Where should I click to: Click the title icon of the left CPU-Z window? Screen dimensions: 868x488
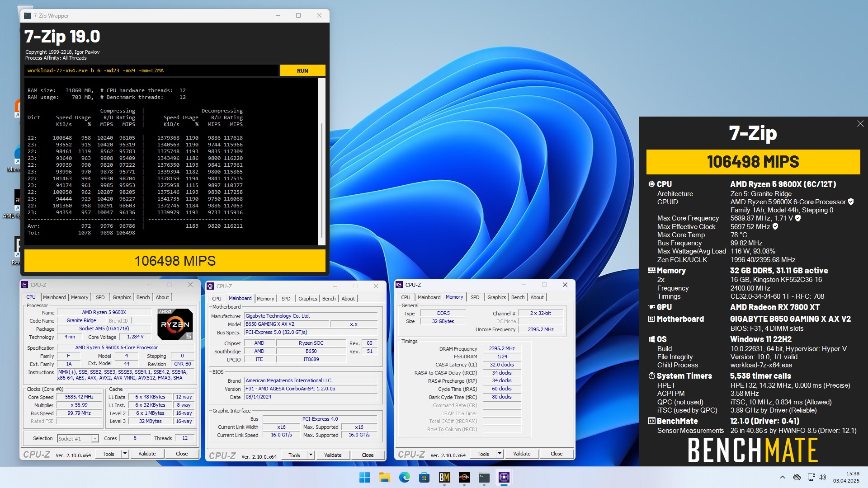point(24,285)
